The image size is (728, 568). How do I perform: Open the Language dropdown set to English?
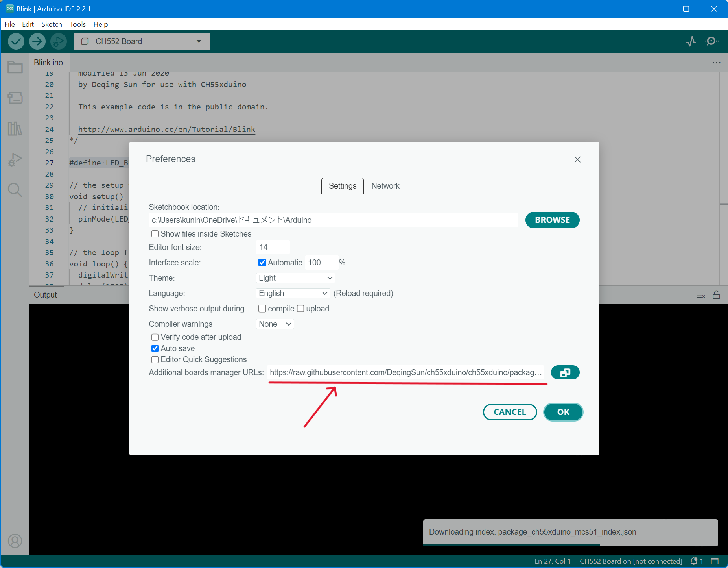(x=293, y=293)
